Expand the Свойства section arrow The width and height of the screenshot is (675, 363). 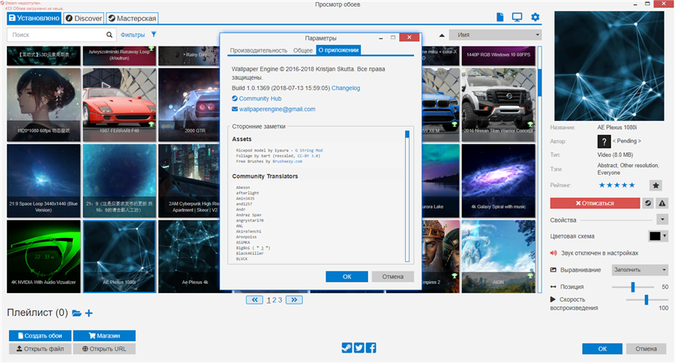662,220
